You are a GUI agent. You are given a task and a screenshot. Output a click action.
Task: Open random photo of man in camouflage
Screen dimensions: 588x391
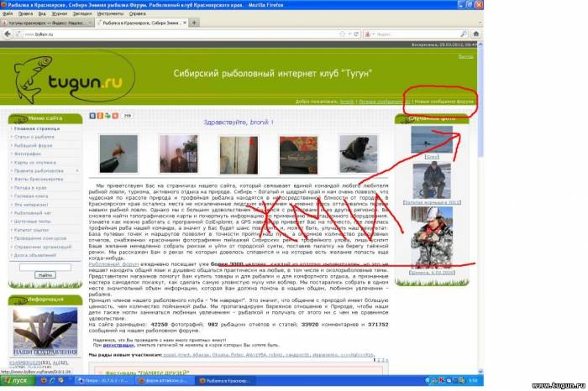[432, 237]
